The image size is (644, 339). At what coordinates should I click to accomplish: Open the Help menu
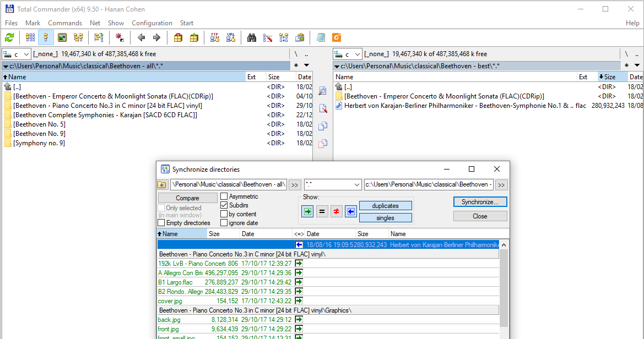(x=632, y=23)
